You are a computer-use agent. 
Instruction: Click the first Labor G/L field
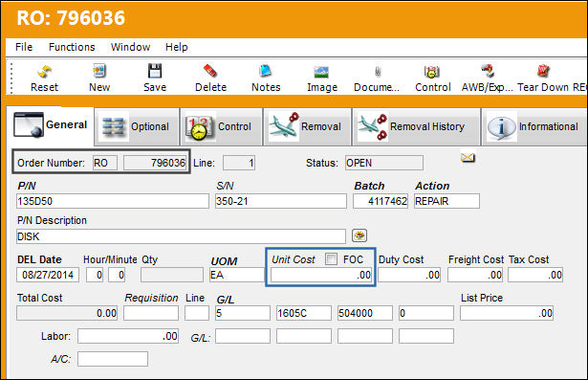click(x=243, y=336)
